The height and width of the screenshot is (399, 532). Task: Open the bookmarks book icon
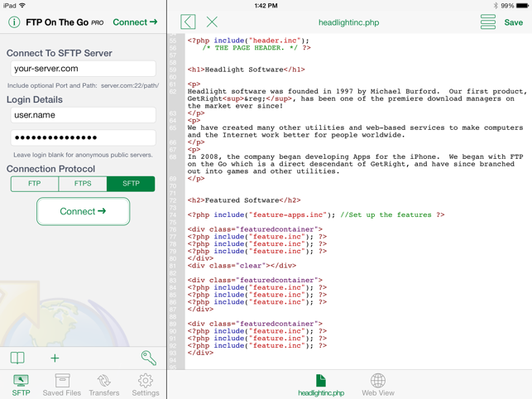[x=17, y=358]
